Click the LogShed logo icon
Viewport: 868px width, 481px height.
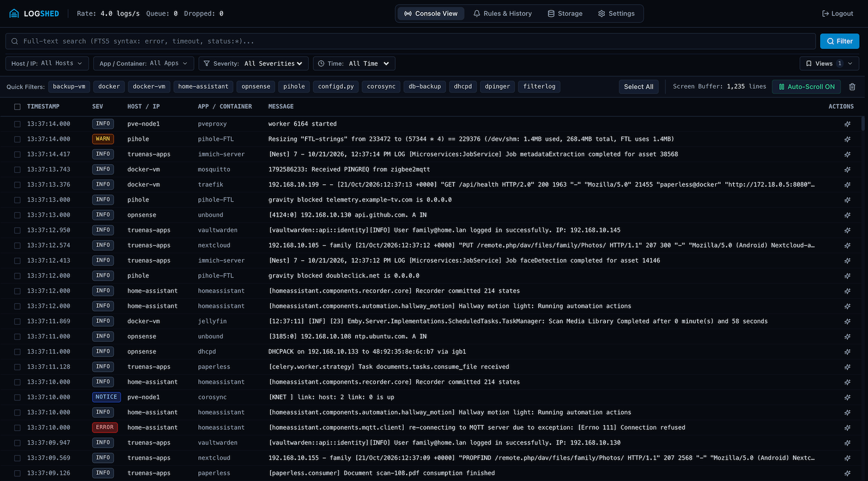(14, 14)
